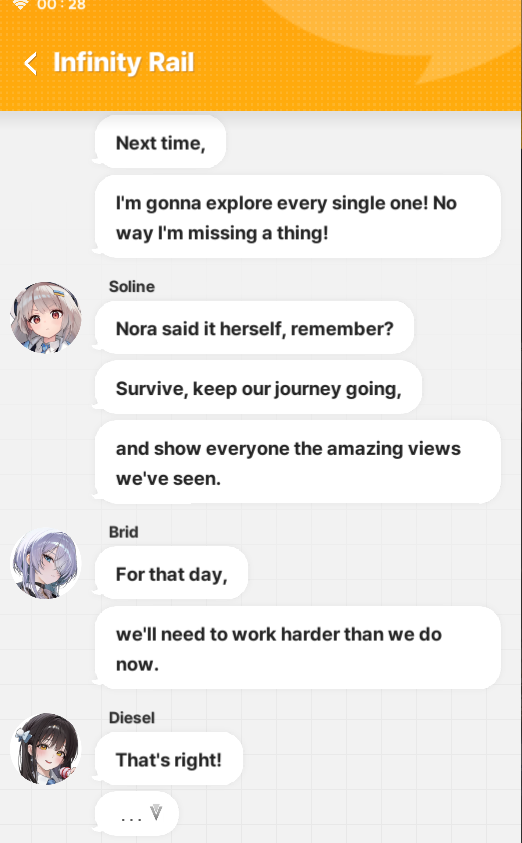Select the 'Next time,' message bubble
This screenshot has width=522, height=843.
[x=160, y=142]
